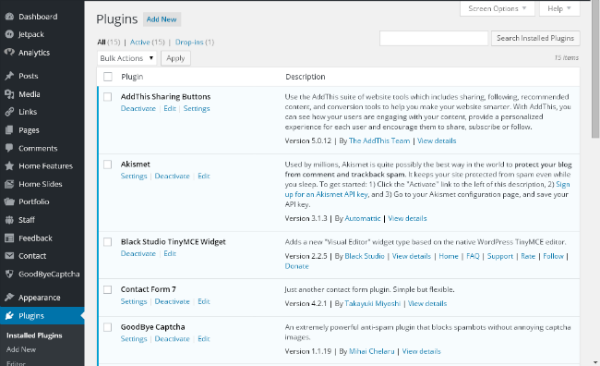Viewport: 600px width, 366px height.
Task: Click the Links chain icon
Action: point(9,112)
